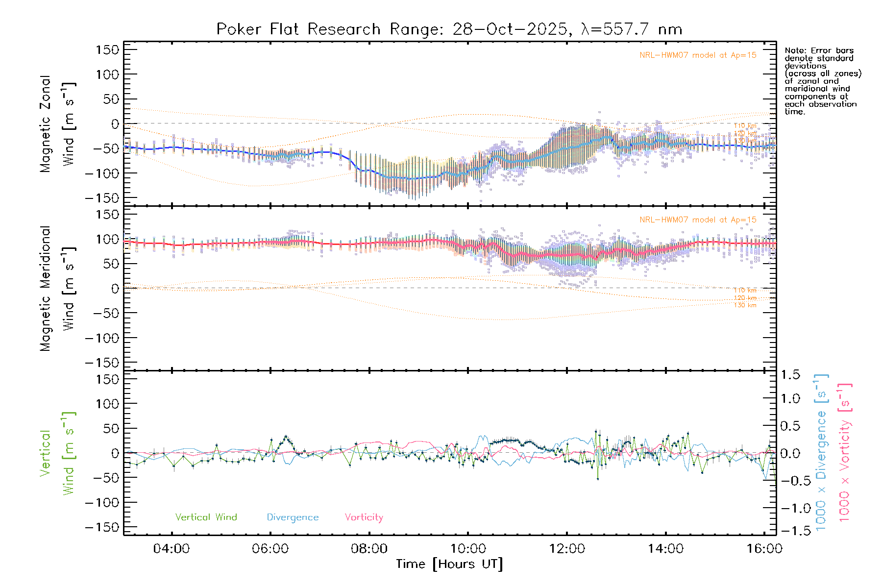Click the 130 km label in meridional panel
Image resolution: width=882 pixels, height=588 pixels.
coord(745,305)
